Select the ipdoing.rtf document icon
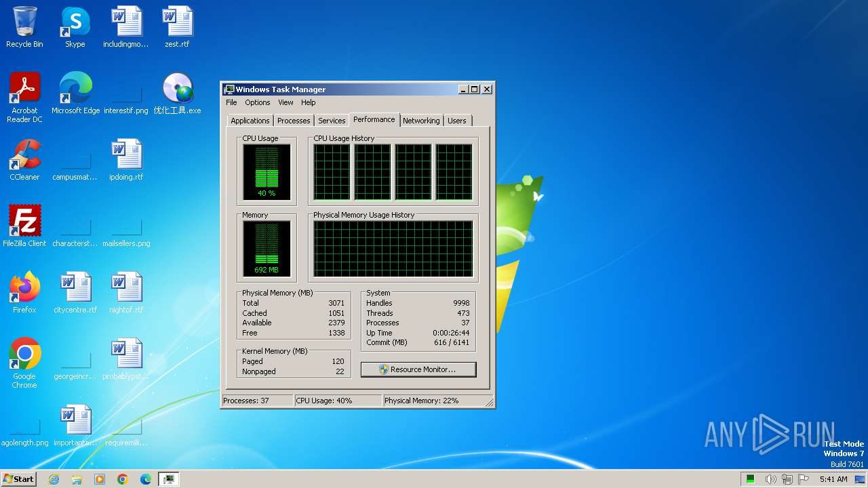This screenshot has height=488, width=868. pyautogui.click(x=126, y=160)
